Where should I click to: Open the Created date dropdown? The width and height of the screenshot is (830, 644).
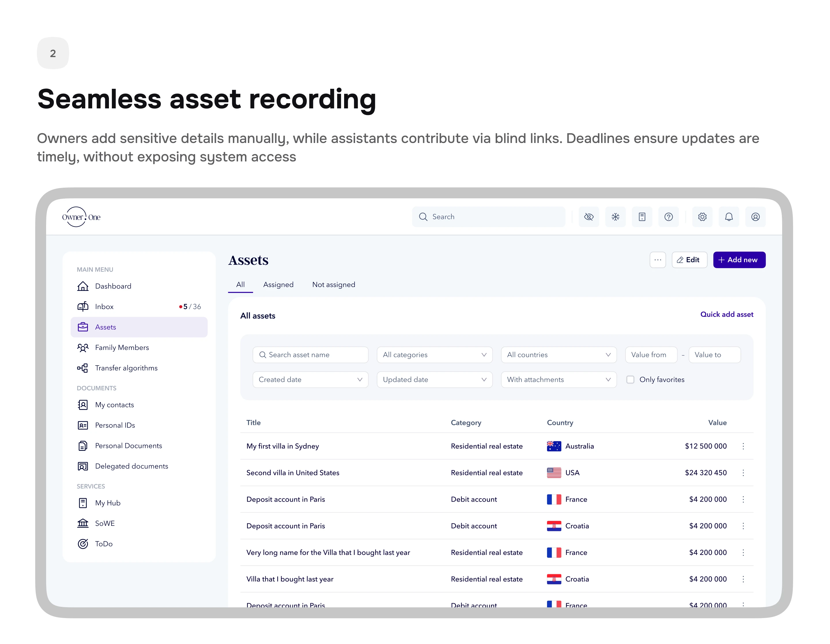click(310, 379)
